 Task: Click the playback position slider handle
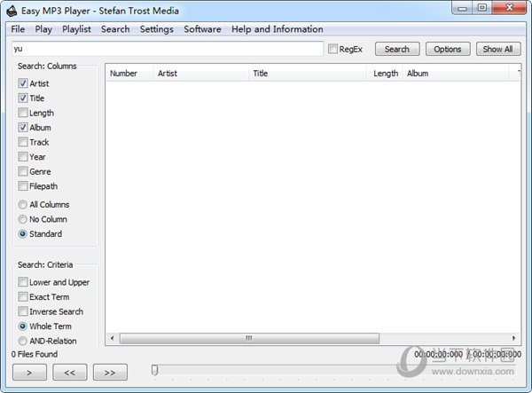click(x=154, y=370)
